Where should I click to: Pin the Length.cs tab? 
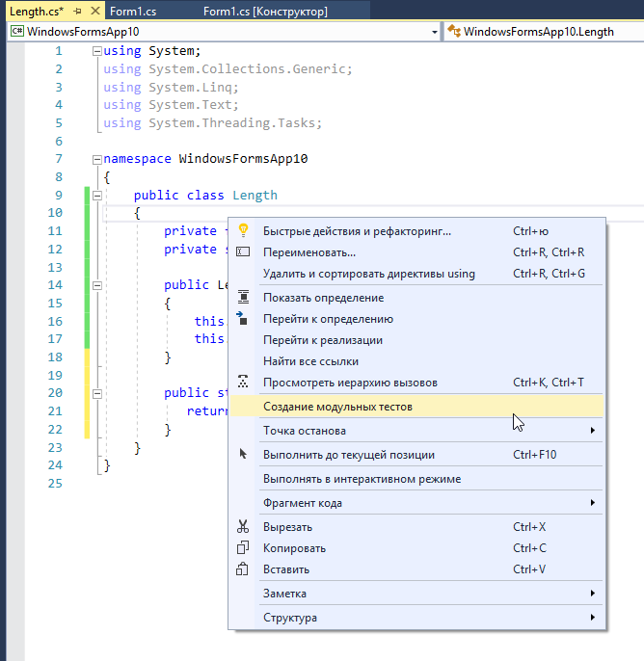77,12
